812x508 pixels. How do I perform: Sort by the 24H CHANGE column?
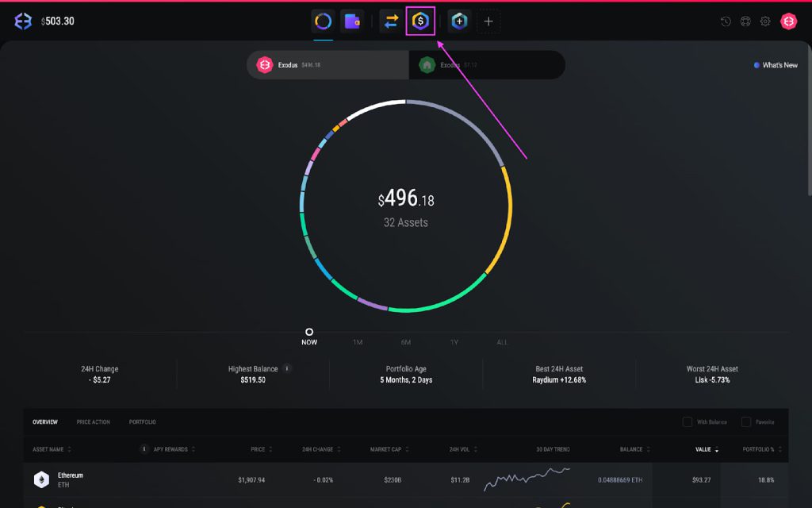[x=321, y=449]
